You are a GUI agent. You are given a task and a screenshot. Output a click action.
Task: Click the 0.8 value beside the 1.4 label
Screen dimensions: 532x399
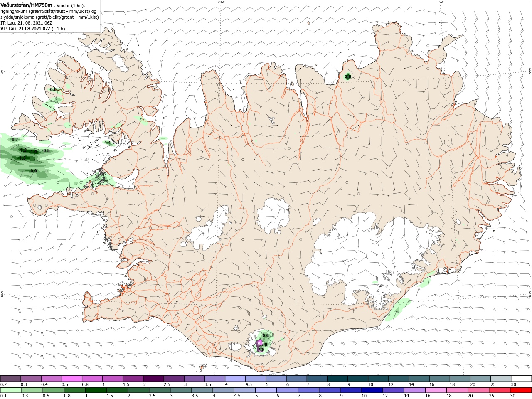point(47,150)
